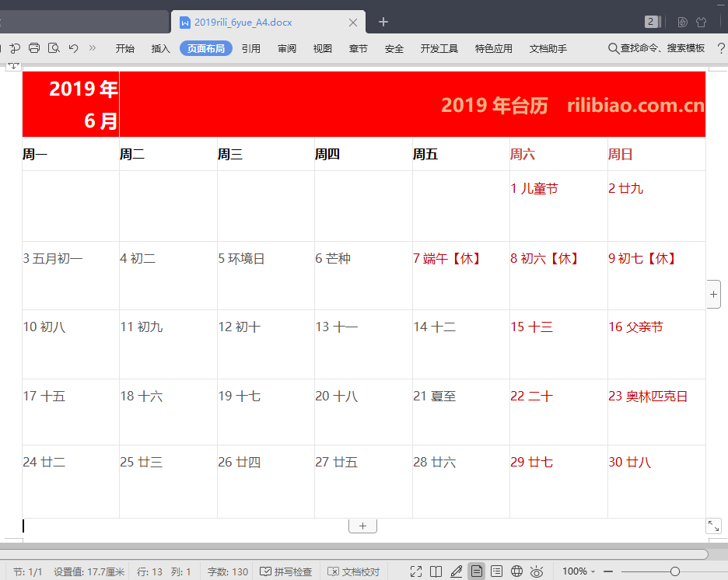The width and height of the screenshot is (728, 580).
Task: Click the undo arrow icon
Action: (x=73, y=47)
